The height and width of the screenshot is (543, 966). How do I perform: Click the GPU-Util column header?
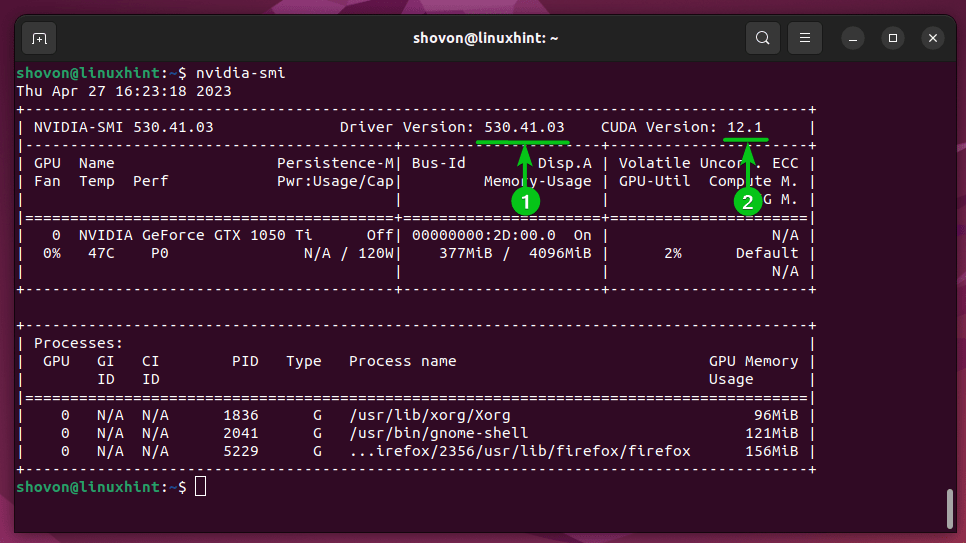tap(654, 181)
